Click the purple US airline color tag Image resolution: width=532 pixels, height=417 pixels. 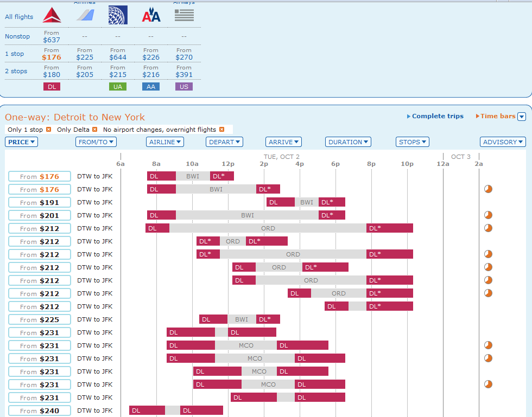point(184,87)
